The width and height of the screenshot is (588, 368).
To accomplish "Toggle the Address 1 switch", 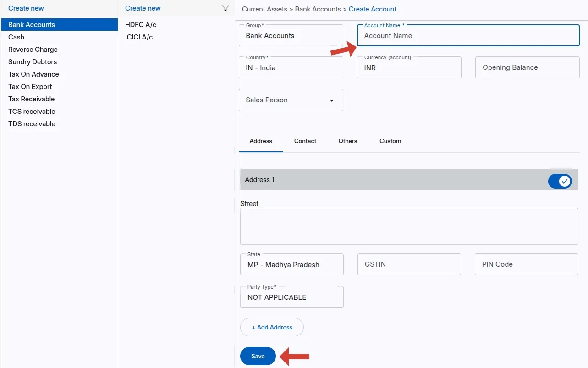I will pos(560,181).
